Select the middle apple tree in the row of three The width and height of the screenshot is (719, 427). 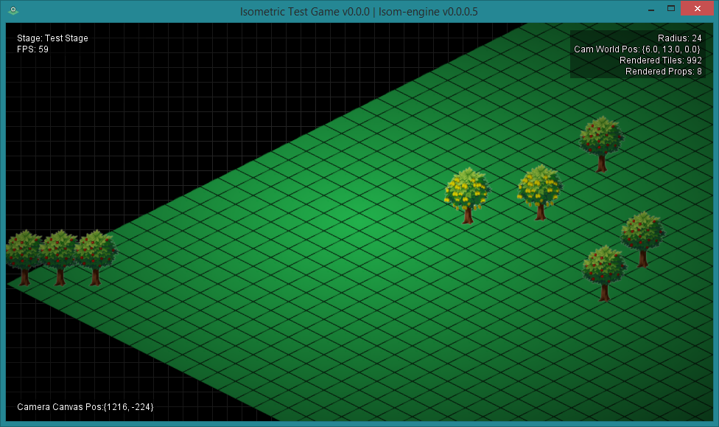(59, 258)
